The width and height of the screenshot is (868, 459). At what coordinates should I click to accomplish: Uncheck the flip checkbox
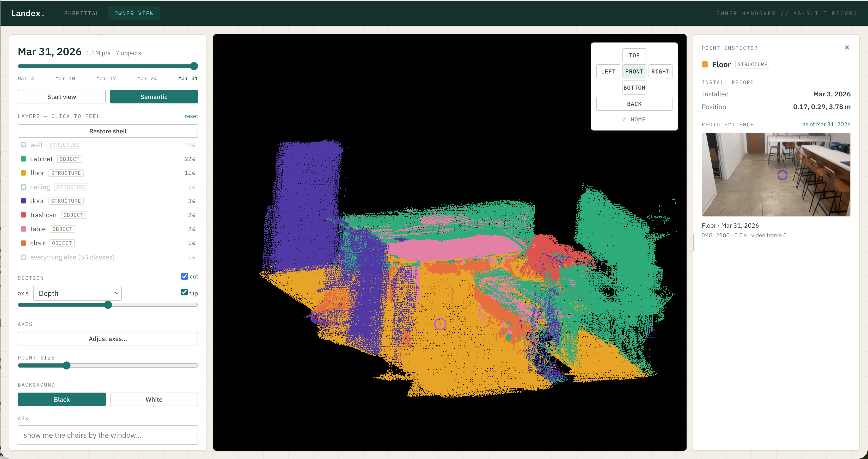pos(184,292)
